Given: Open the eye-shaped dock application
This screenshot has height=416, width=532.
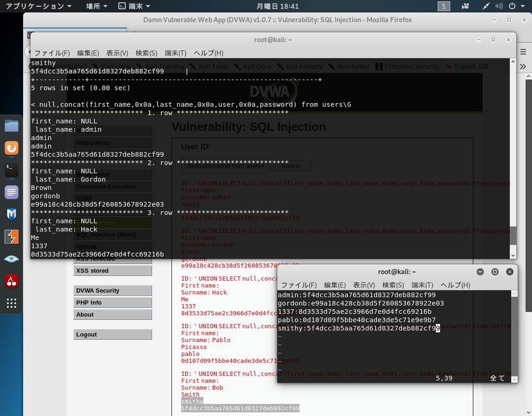Looking at the screenshot, I should coord(12,259).
